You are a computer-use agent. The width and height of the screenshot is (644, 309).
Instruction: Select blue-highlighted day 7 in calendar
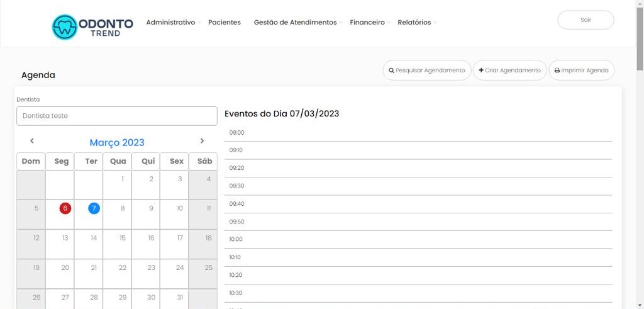[94, 208]
